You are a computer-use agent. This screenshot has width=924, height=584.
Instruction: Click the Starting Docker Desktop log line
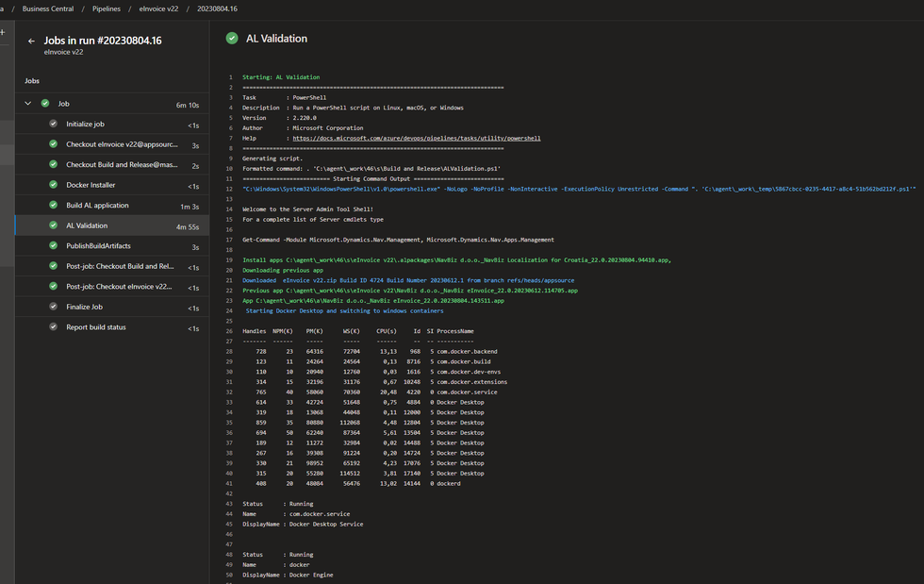click(345, 311)
